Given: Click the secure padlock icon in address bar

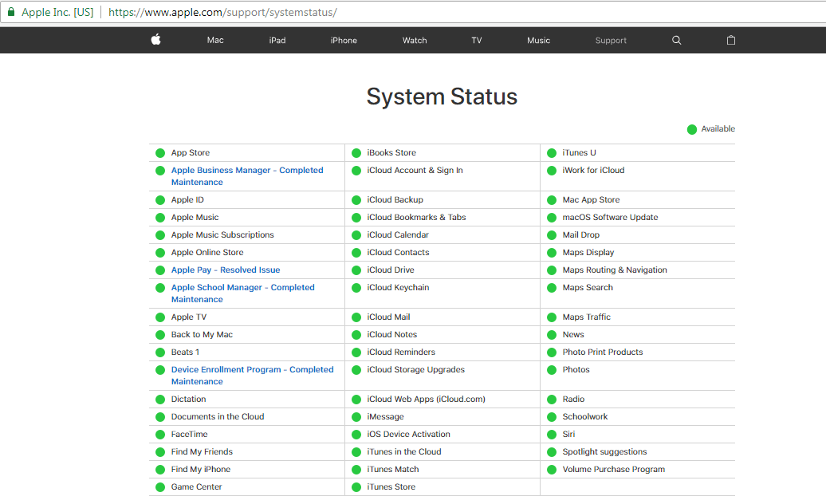Looking at the screenshot, I should pos(11,12).
